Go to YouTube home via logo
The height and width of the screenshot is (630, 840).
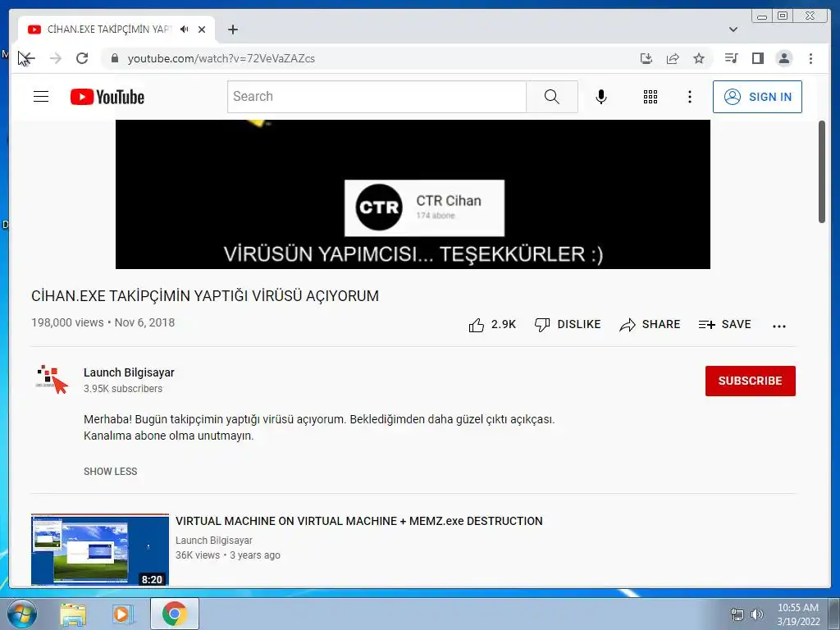pos(107,97)
